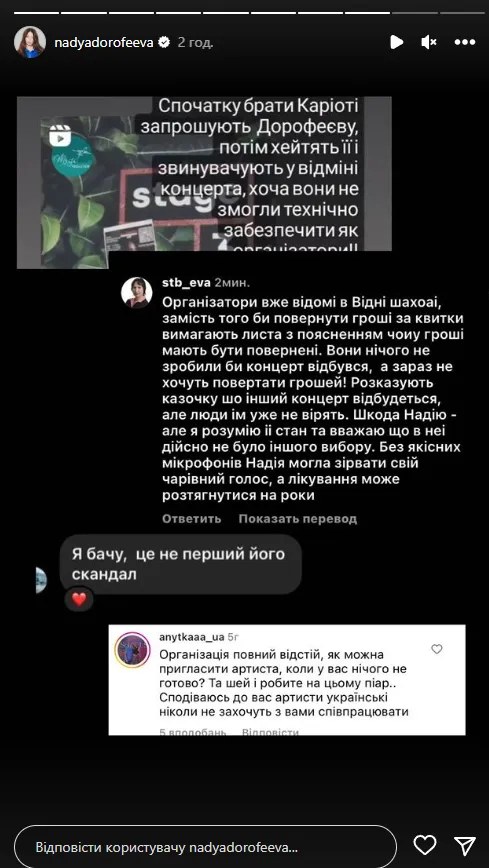Click the red heart reaction on the message
Image resolution: width=489 pixels, height=868 pixels.
click(79, 599)
